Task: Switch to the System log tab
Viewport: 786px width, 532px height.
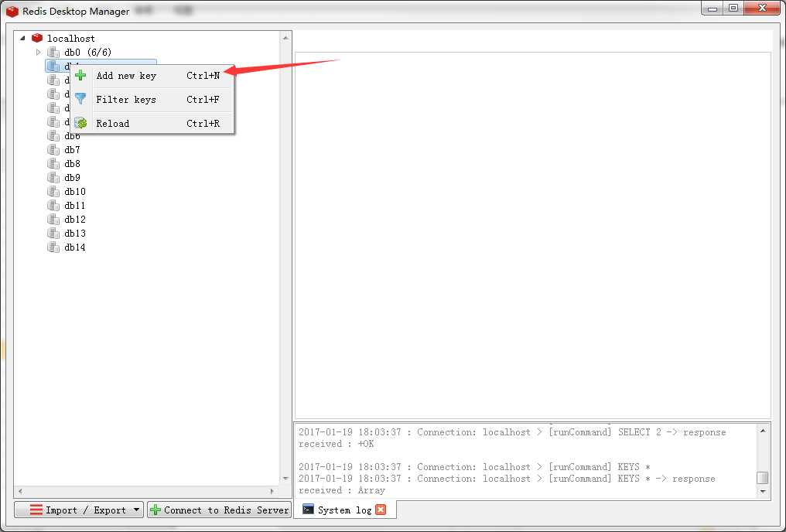Action: coord(344,510)
